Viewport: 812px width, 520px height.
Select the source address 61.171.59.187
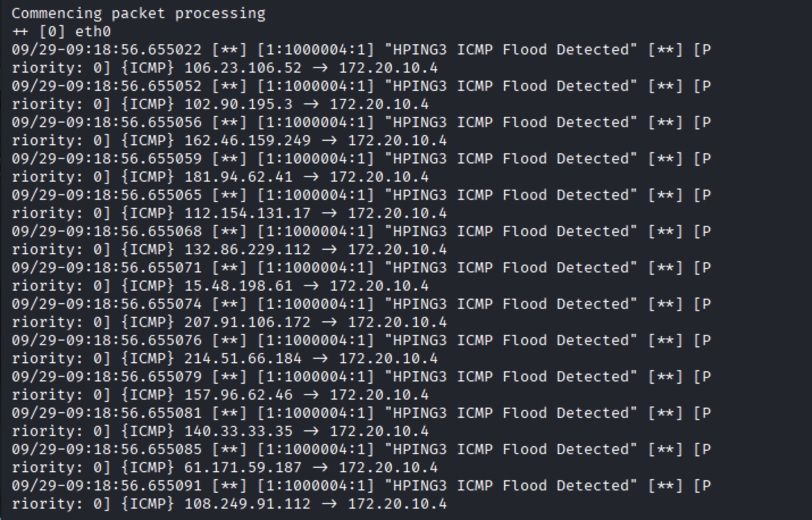coord(242,468)
